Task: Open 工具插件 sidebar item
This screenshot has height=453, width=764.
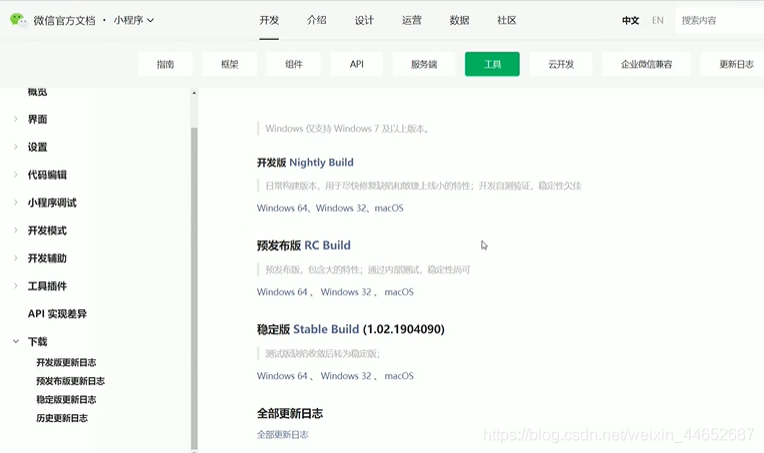Action: 47,286
